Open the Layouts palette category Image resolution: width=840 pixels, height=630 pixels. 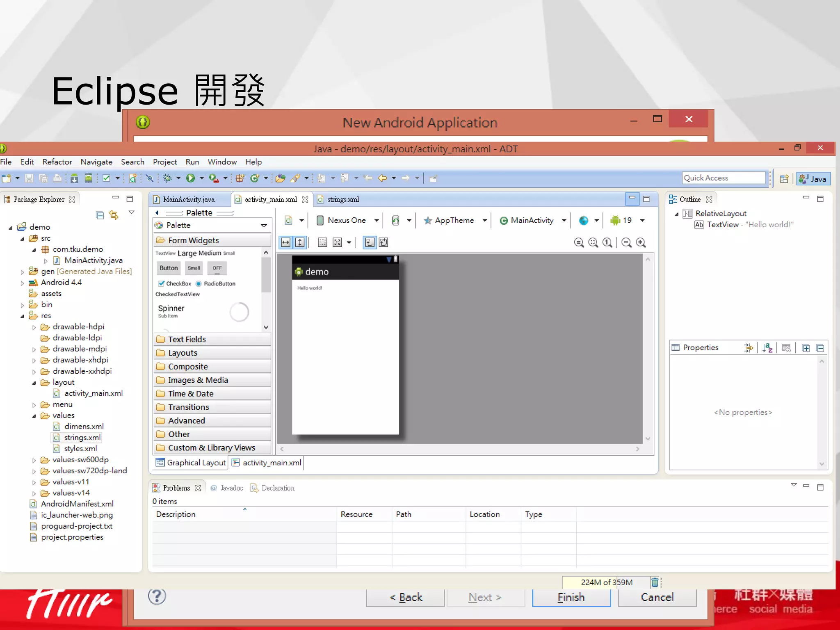pos(212,353)
